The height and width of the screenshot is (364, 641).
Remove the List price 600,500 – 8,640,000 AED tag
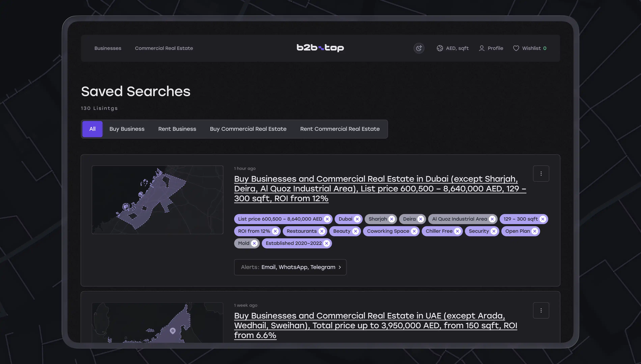327,219
